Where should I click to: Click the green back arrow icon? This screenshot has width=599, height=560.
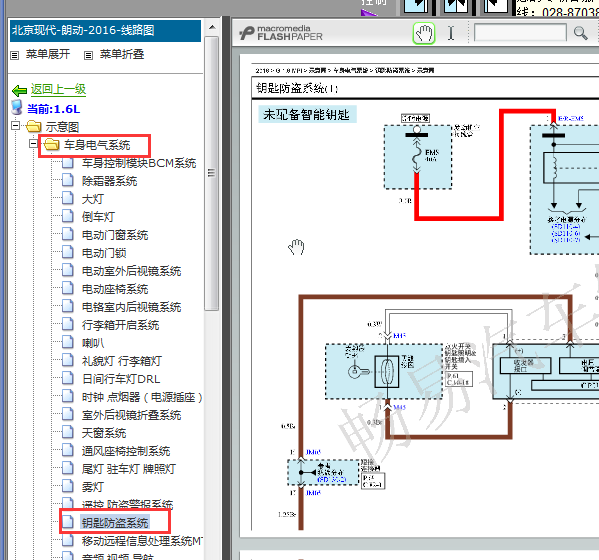[19, 91]
